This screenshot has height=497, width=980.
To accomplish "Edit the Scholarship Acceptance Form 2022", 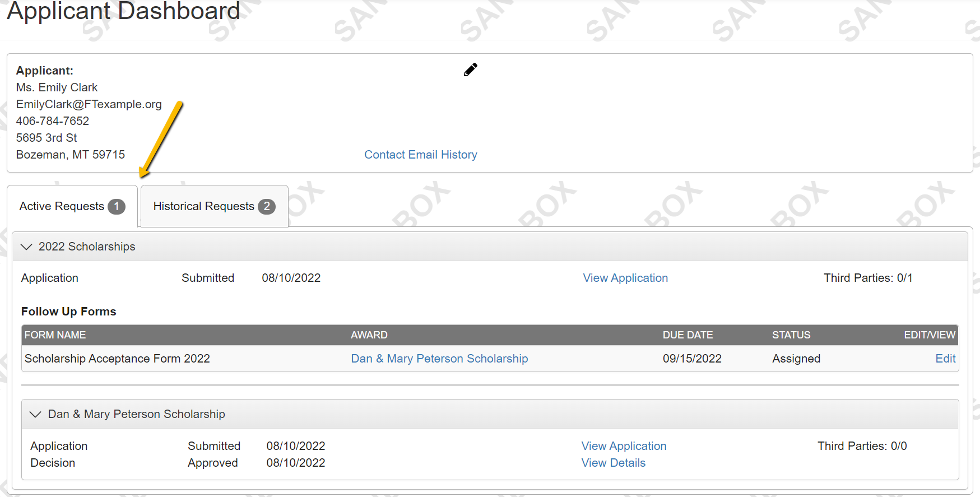I will [945, 359].
